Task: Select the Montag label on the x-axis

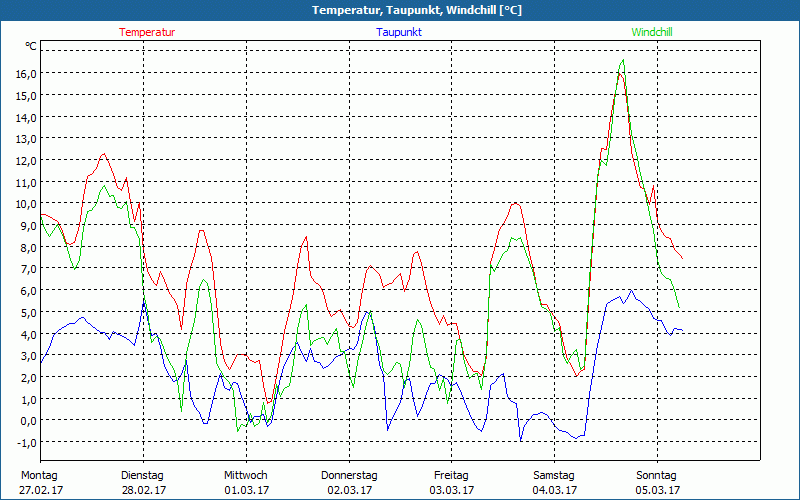Action: pos(39,475)
